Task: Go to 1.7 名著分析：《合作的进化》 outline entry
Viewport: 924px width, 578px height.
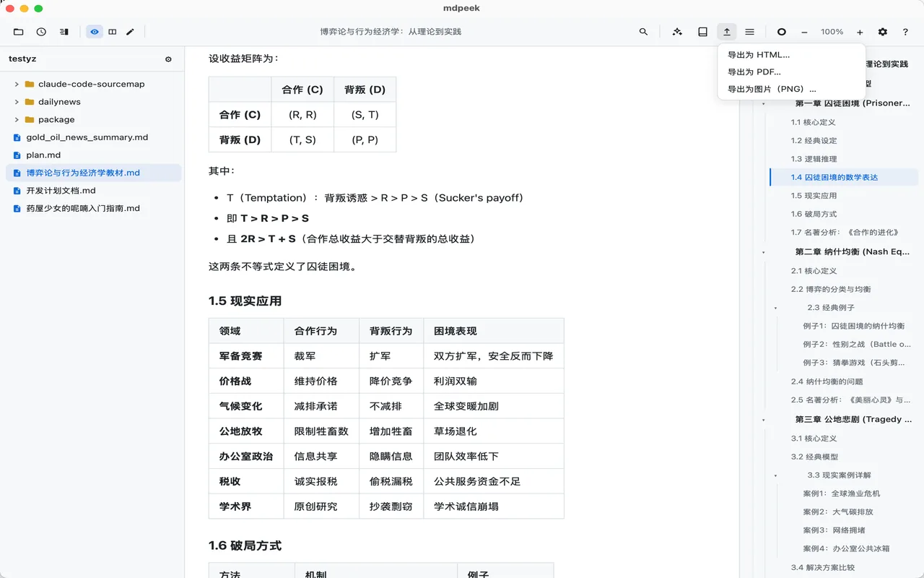Action: (x=845, y=233)
